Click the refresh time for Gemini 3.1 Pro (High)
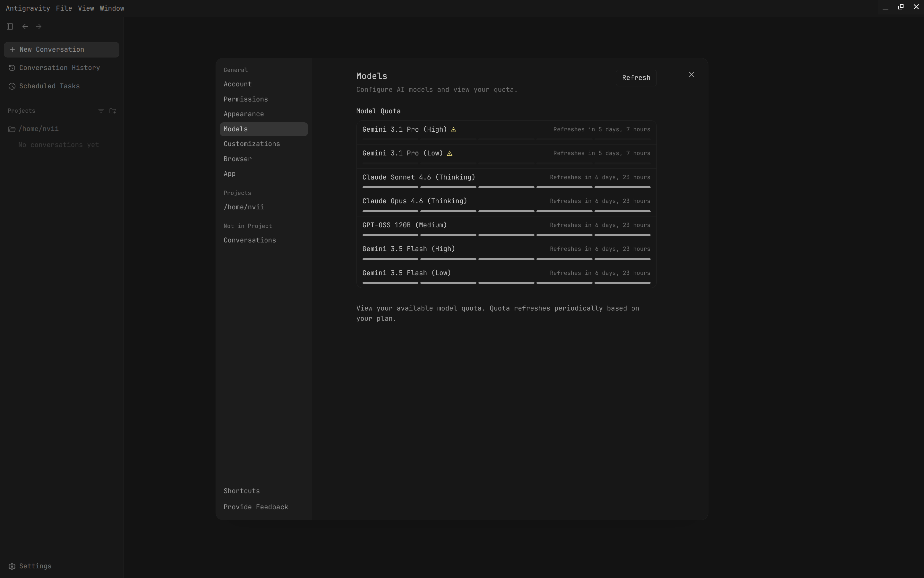This screenshot has width=924, height=578. [x=602, y=130]
